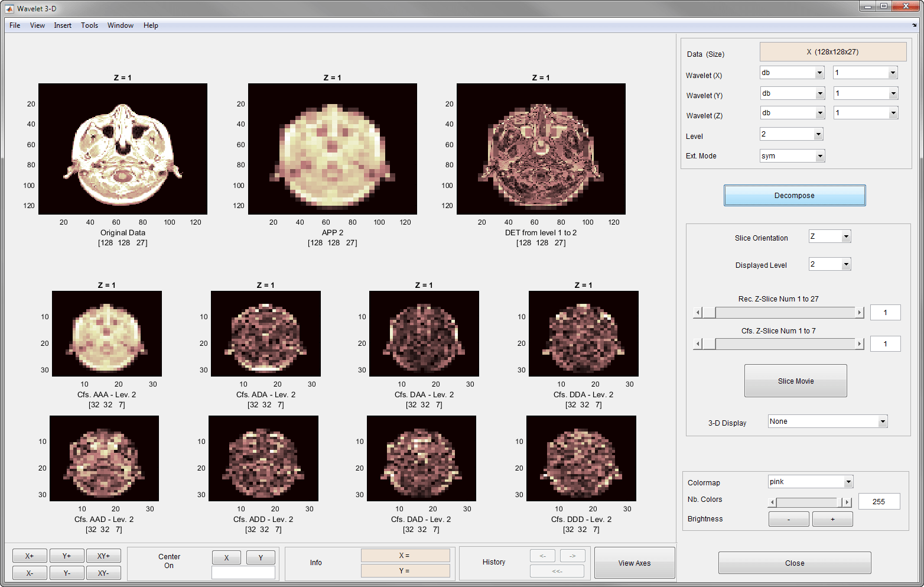
Task: Click the dock window arrow in menu bar
Action: tap(915, 25)
